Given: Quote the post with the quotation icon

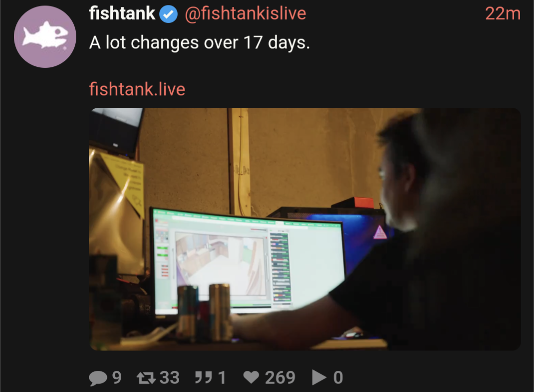Looking at the screenshot, I should [x=203, y=377].
